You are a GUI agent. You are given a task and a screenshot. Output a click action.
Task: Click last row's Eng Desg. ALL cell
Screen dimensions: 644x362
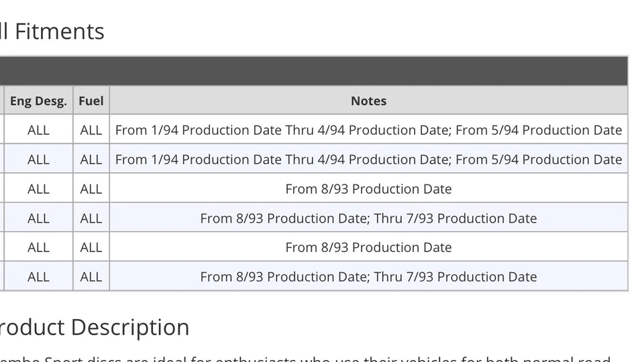(x=38, y=277)
